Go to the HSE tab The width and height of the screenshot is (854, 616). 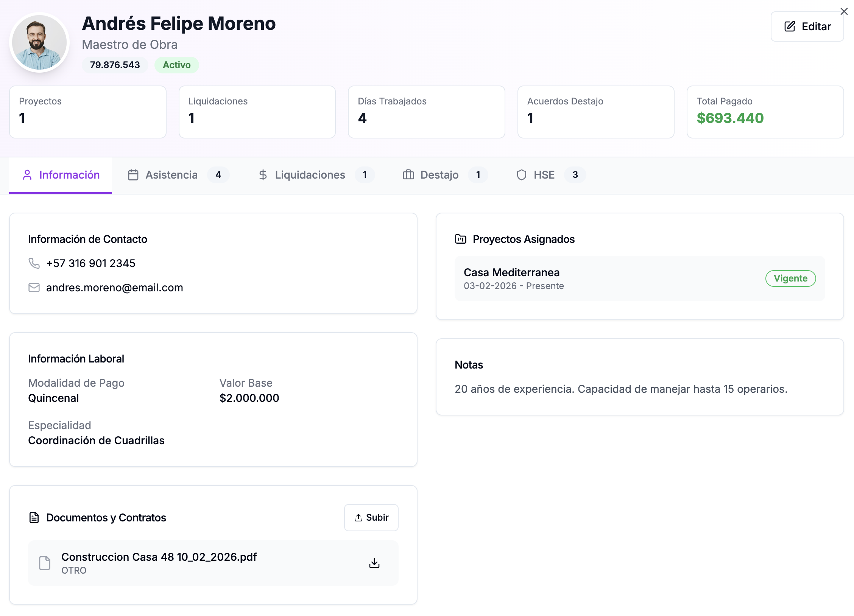551,175
